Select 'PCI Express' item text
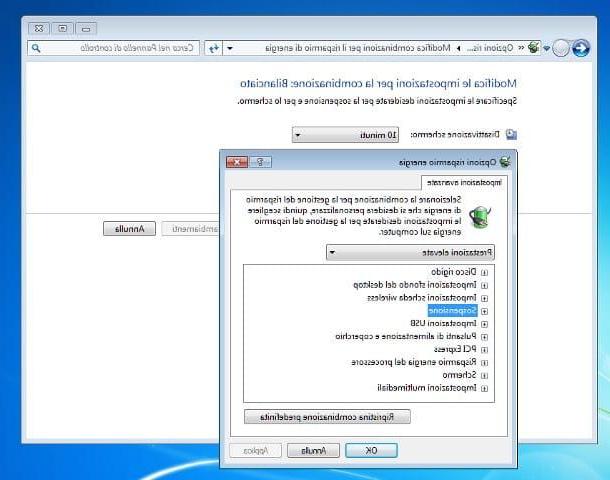Viewport: 610px width, 480px height. [455, 349]
